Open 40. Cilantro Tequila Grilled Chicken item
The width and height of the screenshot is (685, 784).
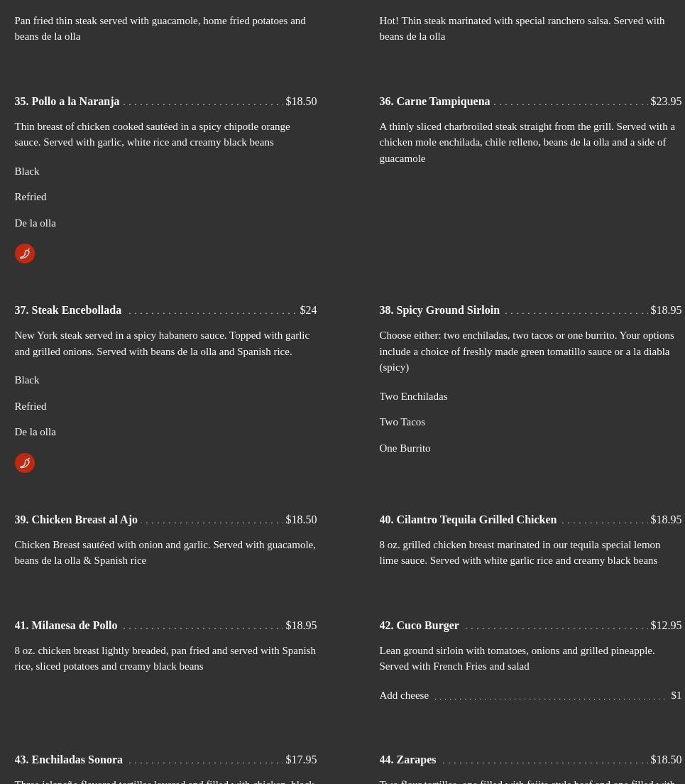[x=468, y=520]
